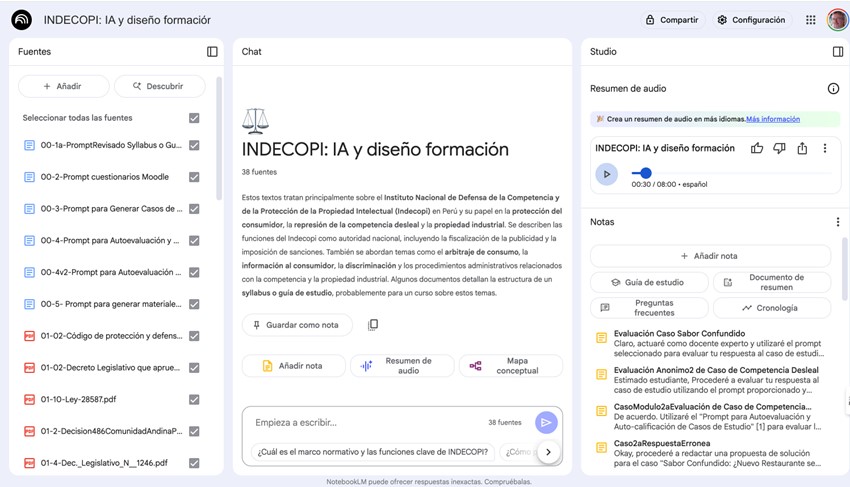Click the Fuentes panel scrollbar
The height and width of the screenshot is (487, 850).
pyautogui.click(x=219, y=138)
